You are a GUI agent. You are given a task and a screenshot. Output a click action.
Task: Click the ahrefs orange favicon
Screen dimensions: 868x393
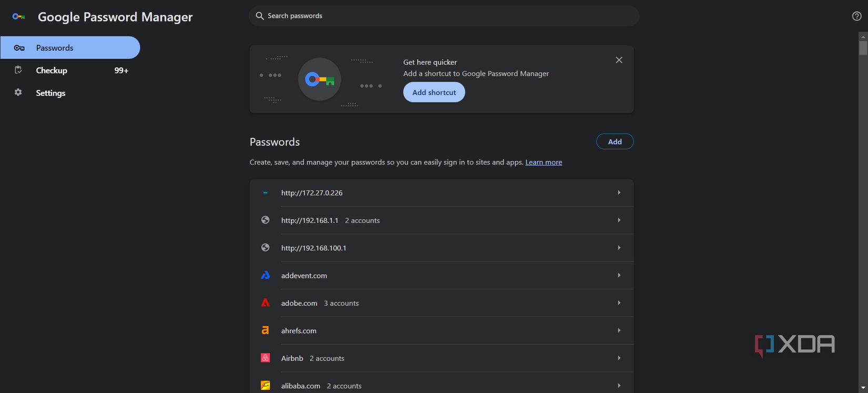pyautogui.click(x=265, y=330)
